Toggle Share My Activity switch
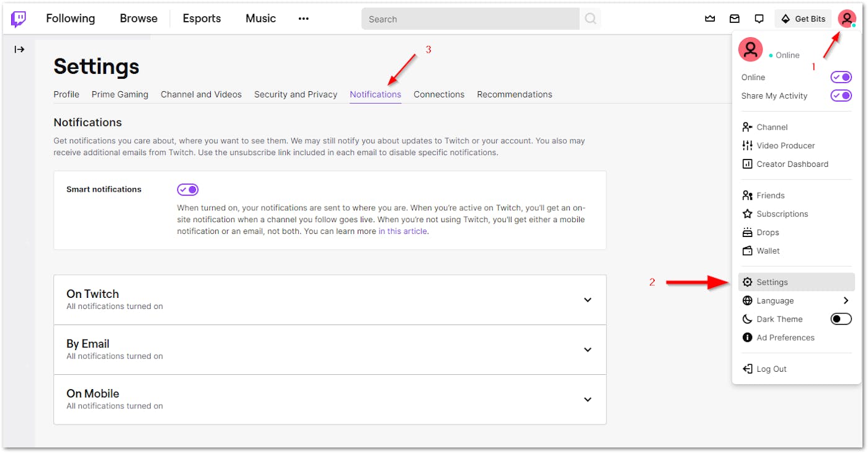The height and width of the screenshot is (453, 868). click(841, 96)
